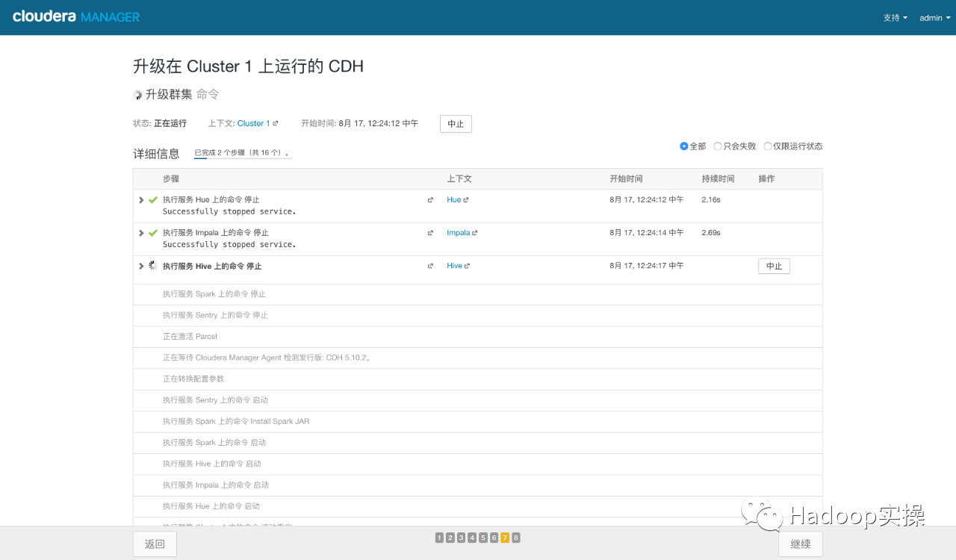The width and height of the screenshot is (956, 560).
Task: Open Hue stop command details popout icon
Action: click(x=430, y=200)
